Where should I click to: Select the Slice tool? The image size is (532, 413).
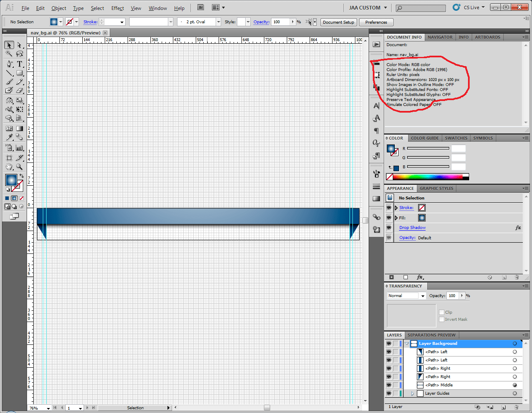point(19,158)
